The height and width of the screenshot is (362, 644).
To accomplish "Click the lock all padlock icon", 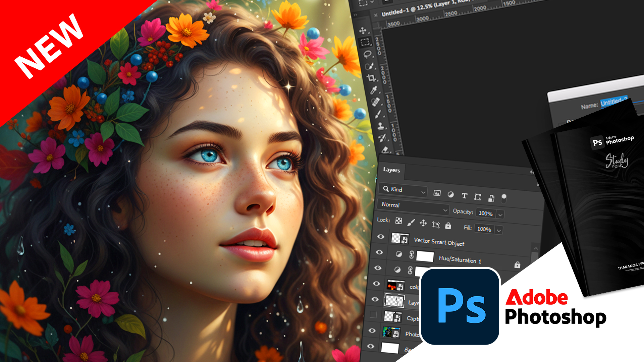I will click(448, 226).
